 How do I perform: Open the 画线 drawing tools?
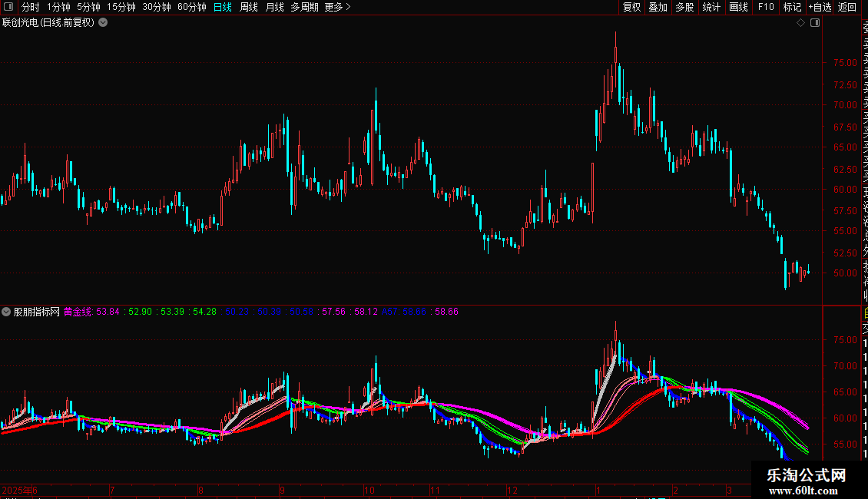738,7
